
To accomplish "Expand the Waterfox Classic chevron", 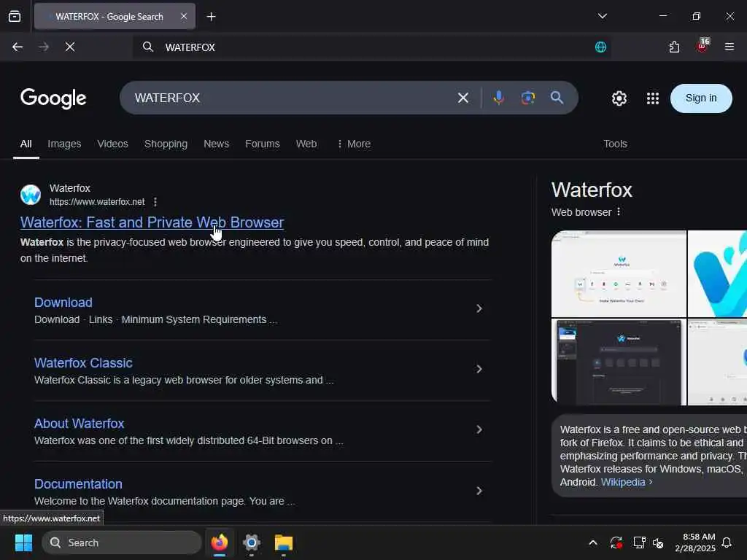I will 479,369.
